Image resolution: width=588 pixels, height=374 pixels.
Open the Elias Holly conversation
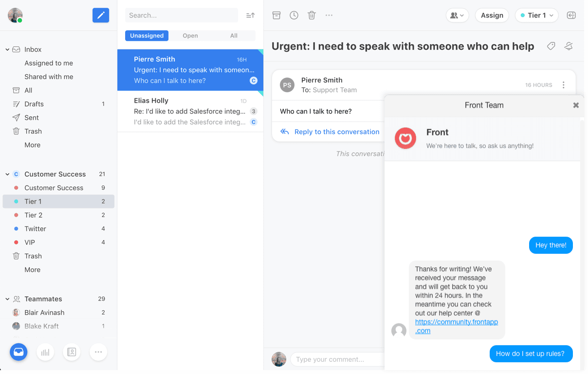[x=190, y=111]
